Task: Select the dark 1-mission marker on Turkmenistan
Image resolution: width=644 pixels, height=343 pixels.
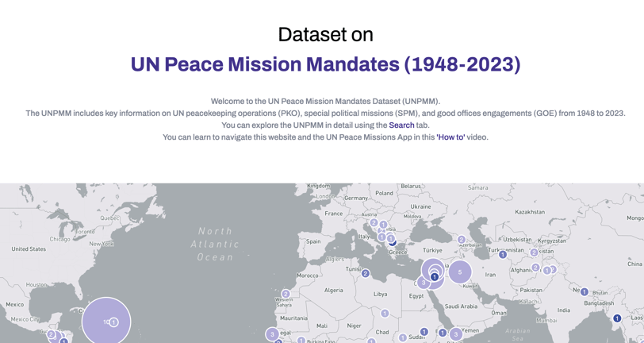Action: [503, 255]
